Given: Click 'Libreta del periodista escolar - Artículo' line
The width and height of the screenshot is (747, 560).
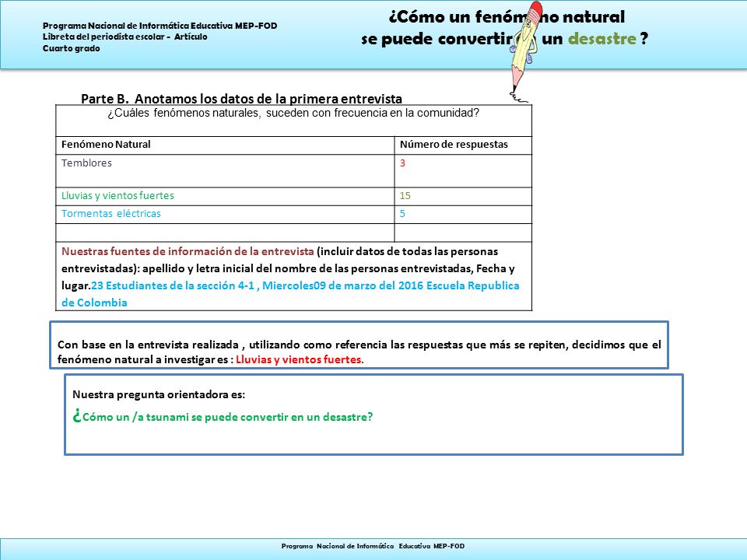Looking at the screenshot, I should tap(124, 37).
